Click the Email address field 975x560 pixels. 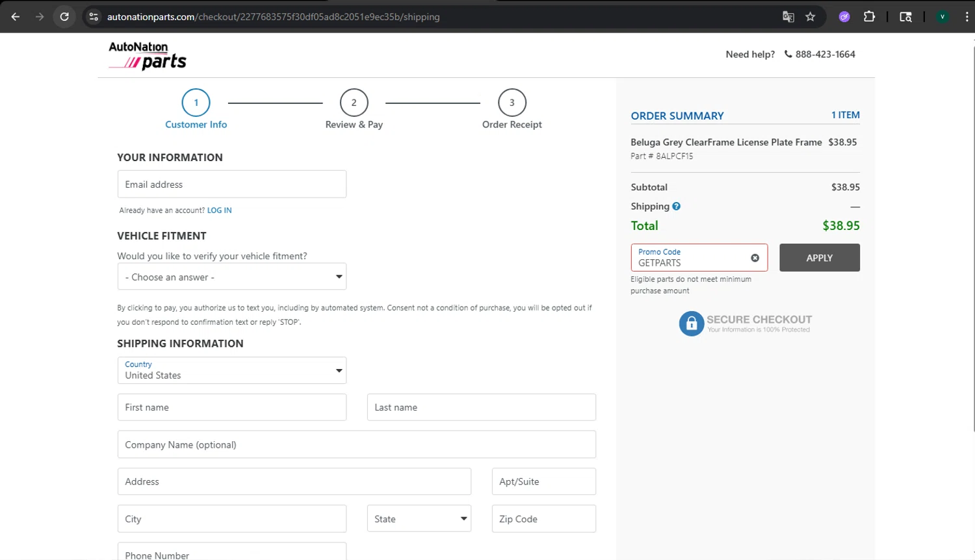click(x=232, y=184)
